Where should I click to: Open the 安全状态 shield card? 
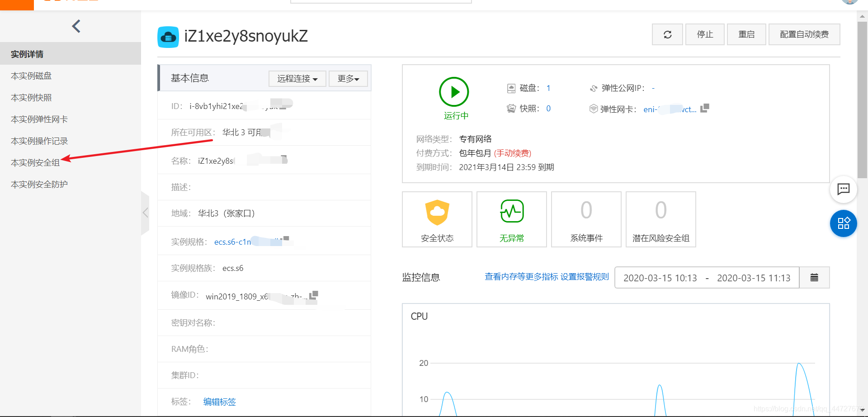coord(437,219)
